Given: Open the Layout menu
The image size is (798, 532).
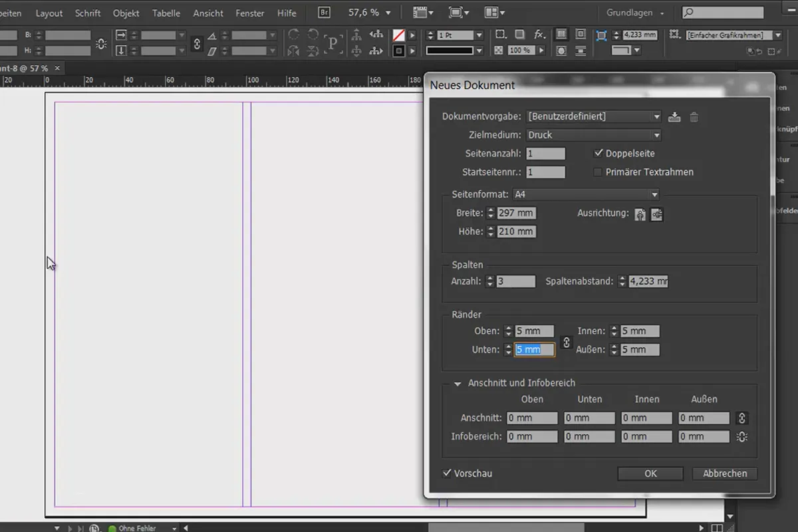Looking at the screenshot, I should [x=49, y=13].
